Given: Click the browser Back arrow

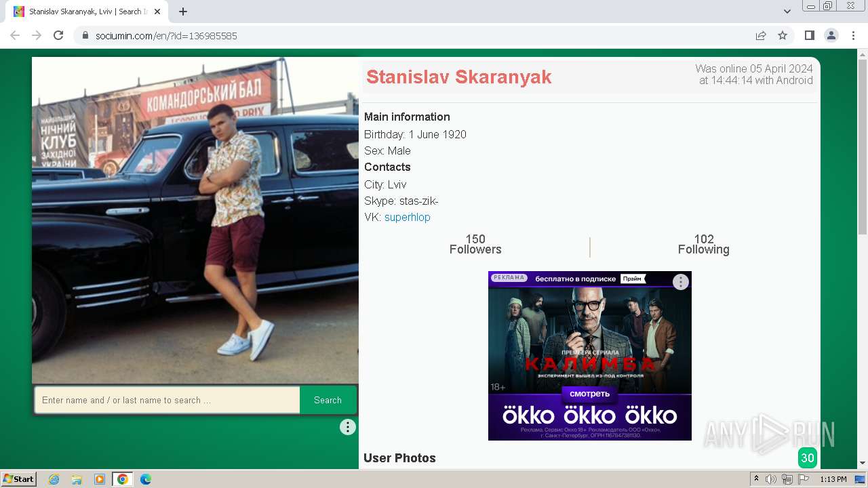Looking at the screenshot, I should point(15,35).
